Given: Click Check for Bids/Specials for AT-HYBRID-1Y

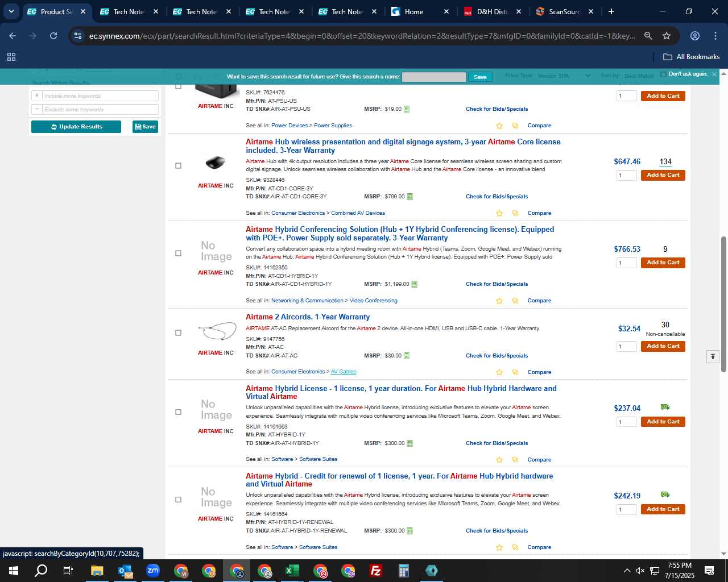Looking at the screenshot, I should pyautogui.click(x=497, y=443).
